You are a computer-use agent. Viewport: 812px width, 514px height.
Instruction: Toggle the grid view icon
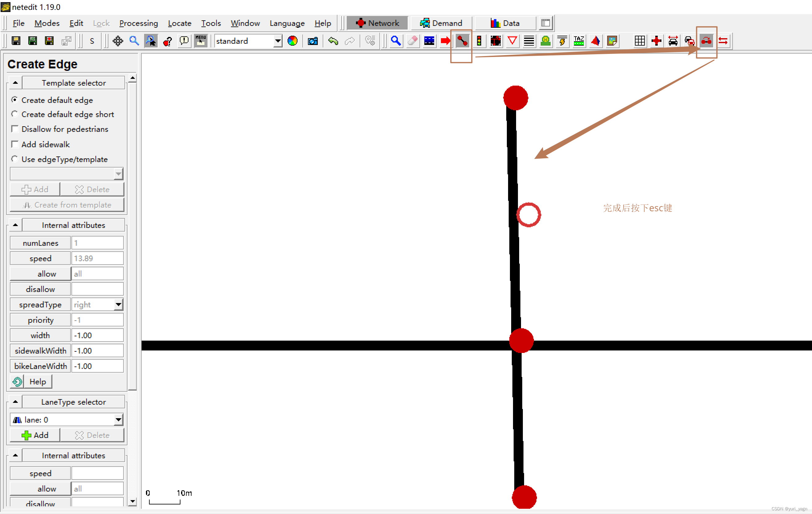639,41
